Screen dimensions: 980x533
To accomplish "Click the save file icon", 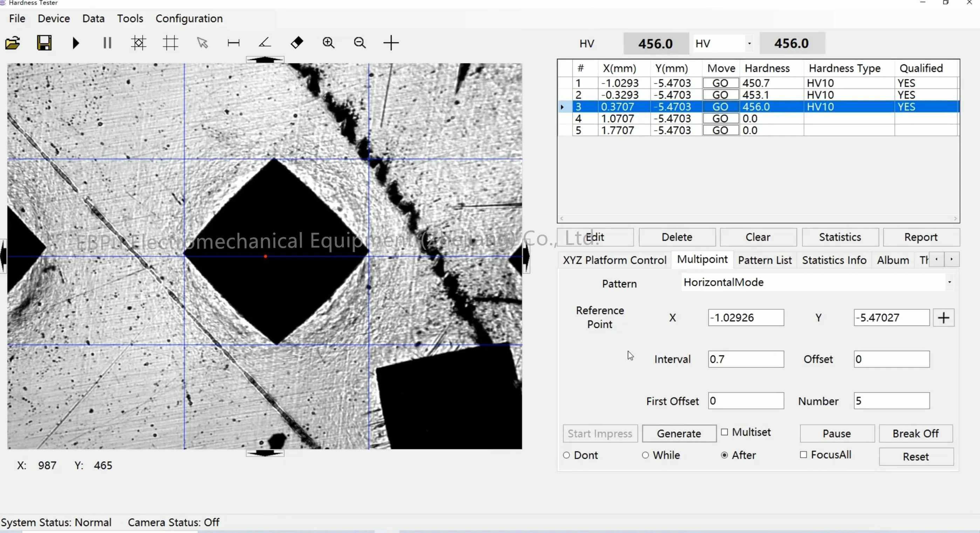I will tap(44, 43).
